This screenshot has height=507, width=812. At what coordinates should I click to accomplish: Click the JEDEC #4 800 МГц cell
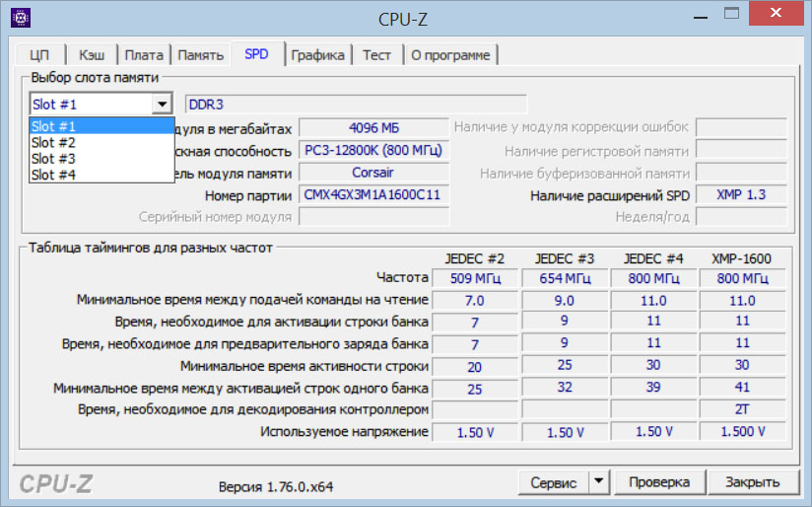point(653,278)
